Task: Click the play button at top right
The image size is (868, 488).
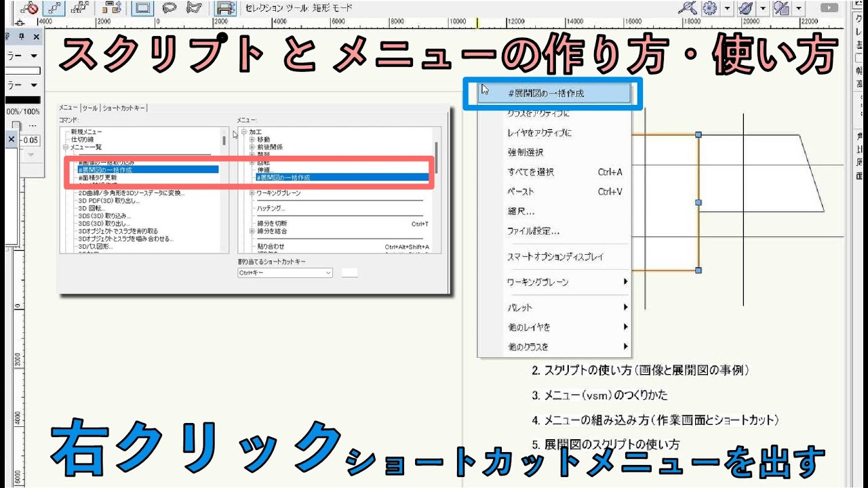Action: [829, 8]
